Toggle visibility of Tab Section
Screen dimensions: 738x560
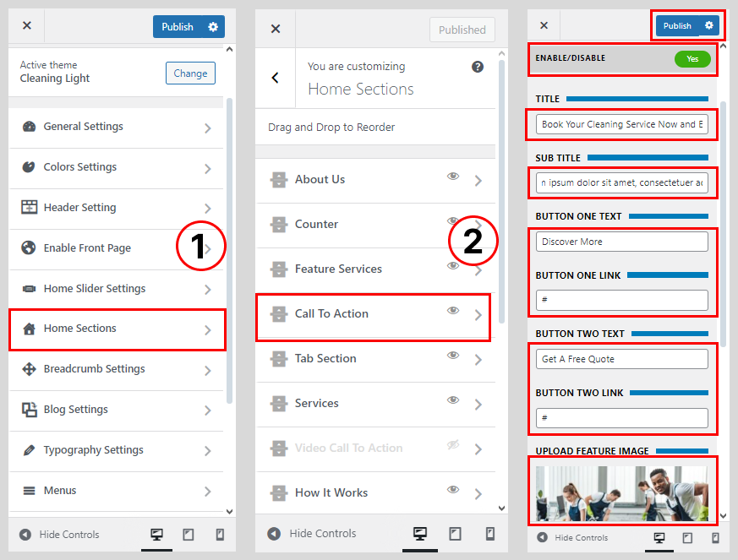tap(453, 356)
